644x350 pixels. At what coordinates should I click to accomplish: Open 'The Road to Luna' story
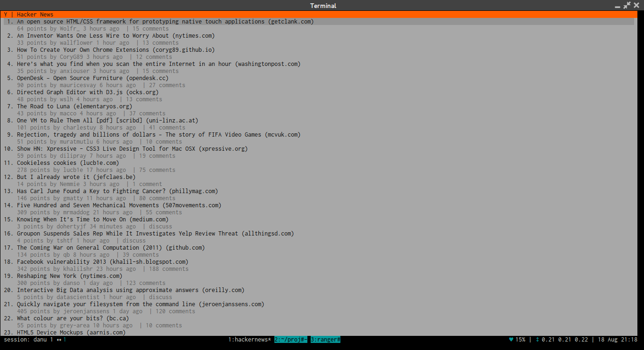point(74,106)
